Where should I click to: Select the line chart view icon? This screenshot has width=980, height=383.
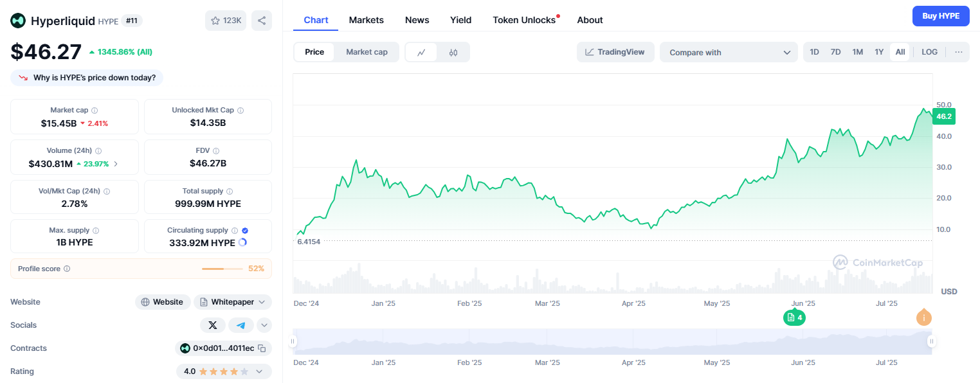point(421,53)
